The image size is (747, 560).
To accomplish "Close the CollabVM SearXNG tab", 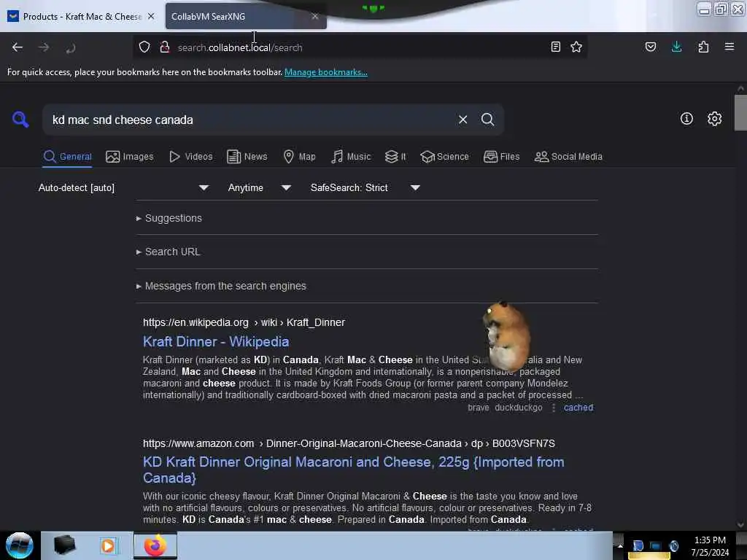I will [x=315, y=16].
